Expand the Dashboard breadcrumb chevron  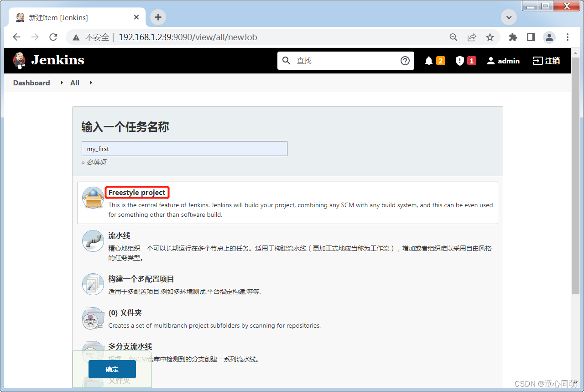pyautogui.click(x=61, y=83)
